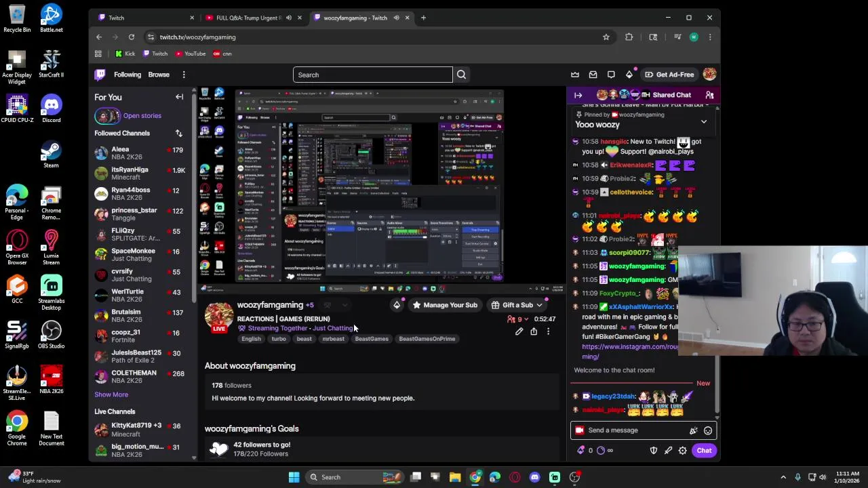Bookmark this page with the star icon
The height and width of the screenshot is (488, 868).
pyautogui.click(x=606, y=37)
